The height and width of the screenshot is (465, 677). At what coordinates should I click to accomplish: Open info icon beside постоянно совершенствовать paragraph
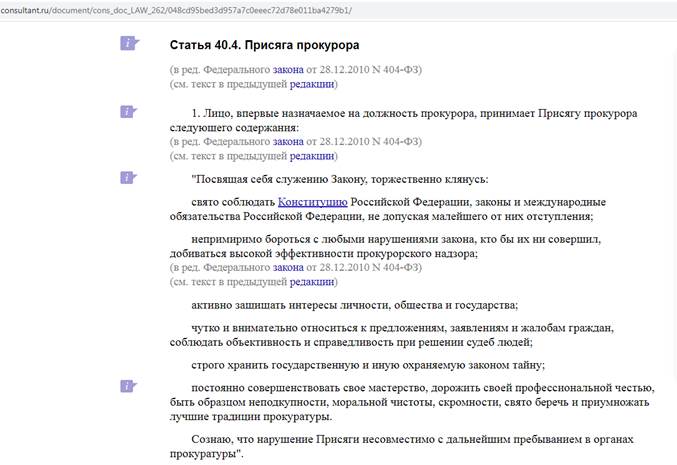(128, 386)
